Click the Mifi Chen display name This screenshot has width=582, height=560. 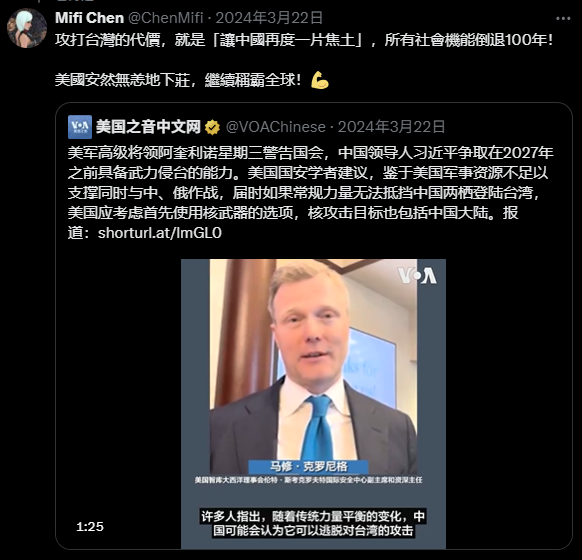click(89, 18)
